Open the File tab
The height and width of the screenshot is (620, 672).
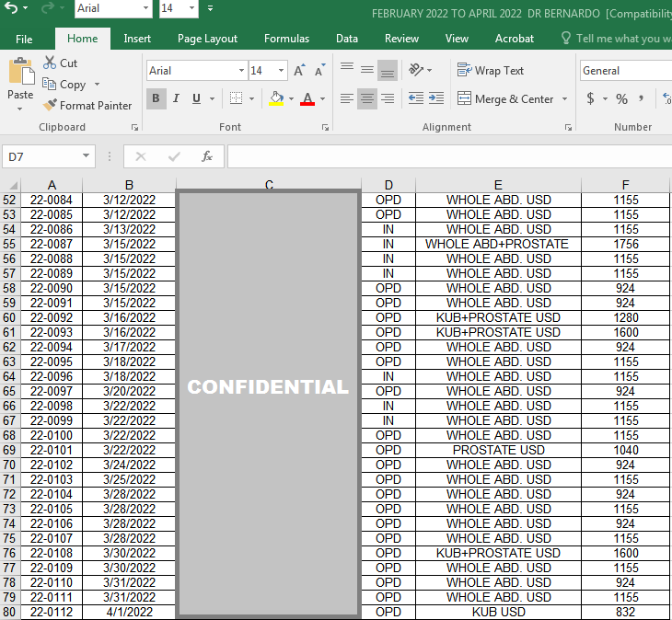[24, 39]
